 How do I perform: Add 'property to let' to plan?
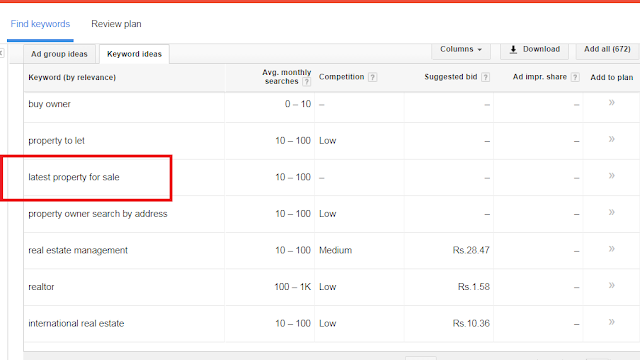[x=611, y=139]
